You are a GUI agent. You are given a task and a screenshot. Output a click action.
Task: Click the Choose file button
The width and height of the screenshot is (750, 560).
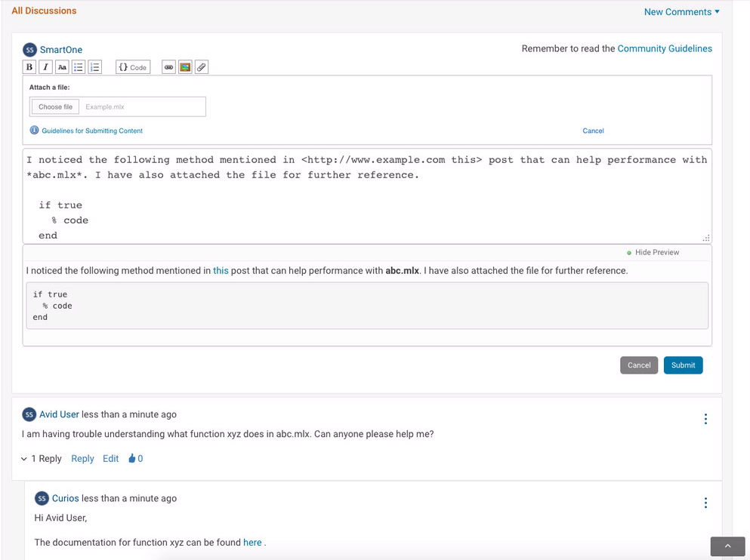[56, 106]
